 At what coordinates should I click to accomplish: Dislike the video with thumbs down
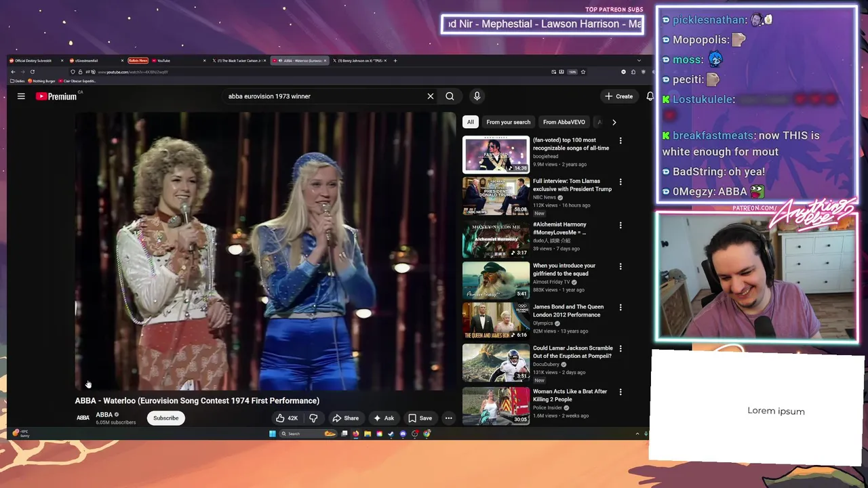(x=313, y=418)
